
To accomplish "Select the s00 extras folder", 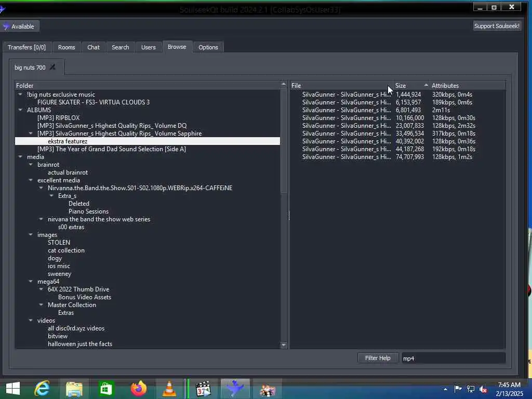I will click(x=71, y=227).
